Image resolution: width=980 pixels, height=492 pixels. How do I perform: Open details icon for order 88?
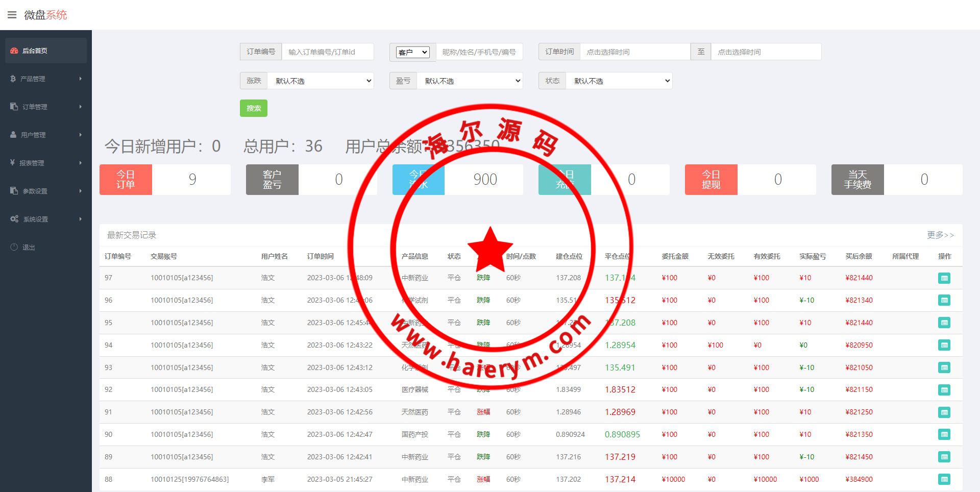(x=945, y=479)
